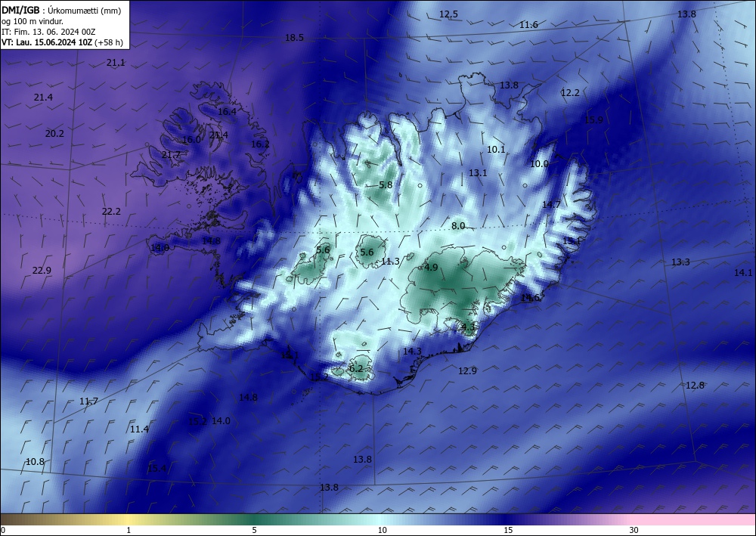This screenshot has height=536, width=756.
Task: Click the value 10.8 on the map
Action: (35, 462)
